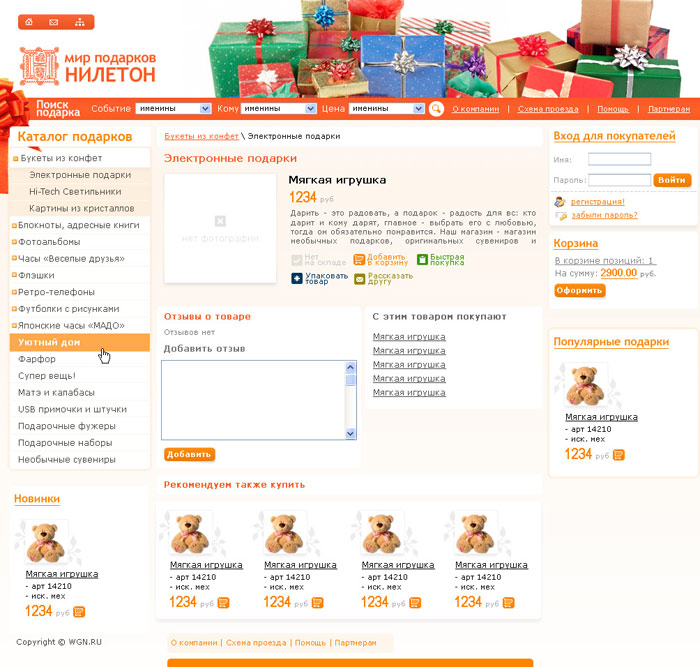Toggle the Нет на складе checkbox

pyautogui.click(x=296, y=260)
